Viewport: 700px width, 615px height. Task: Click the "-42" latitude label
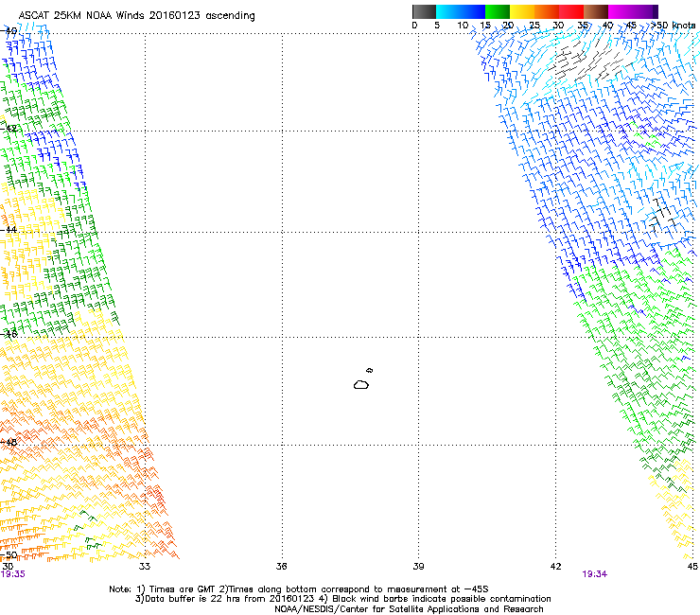[x=9, y=128]
